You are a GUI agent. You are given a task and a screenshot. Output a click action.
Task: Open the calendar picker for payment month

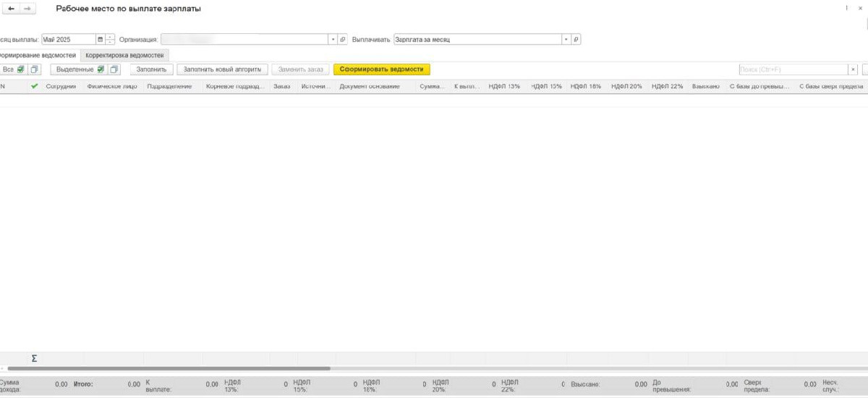click(101, 40)
